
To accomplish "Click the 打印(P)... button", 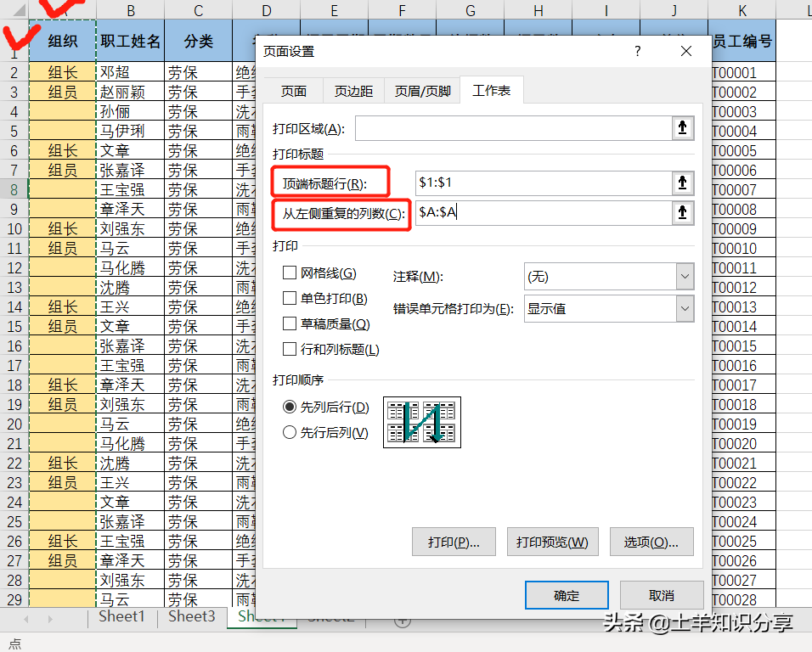I will [x=454, y=542].
